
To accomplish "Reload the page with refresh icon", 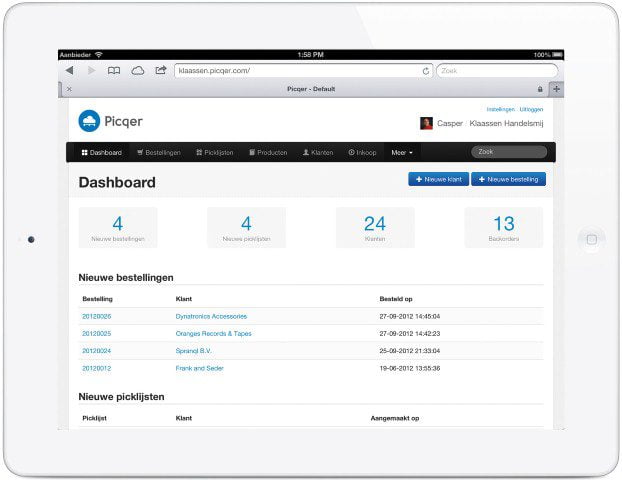I will (x=426, y=71).
